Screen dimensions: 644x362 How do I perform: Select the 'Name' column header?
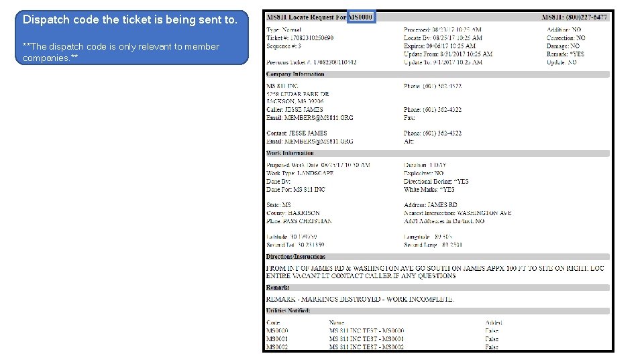pyautogui.click(x=336, y=322)
